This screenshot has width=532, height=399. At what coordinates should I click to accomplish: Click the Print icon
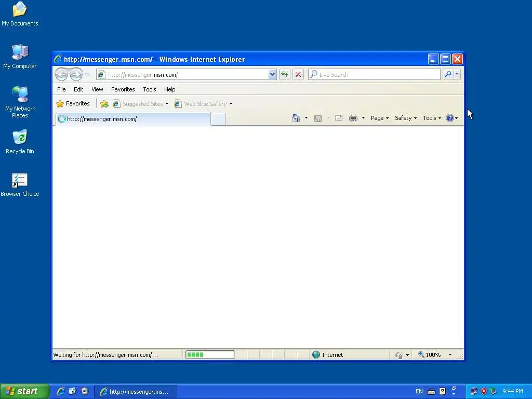(x=353, y=118)
